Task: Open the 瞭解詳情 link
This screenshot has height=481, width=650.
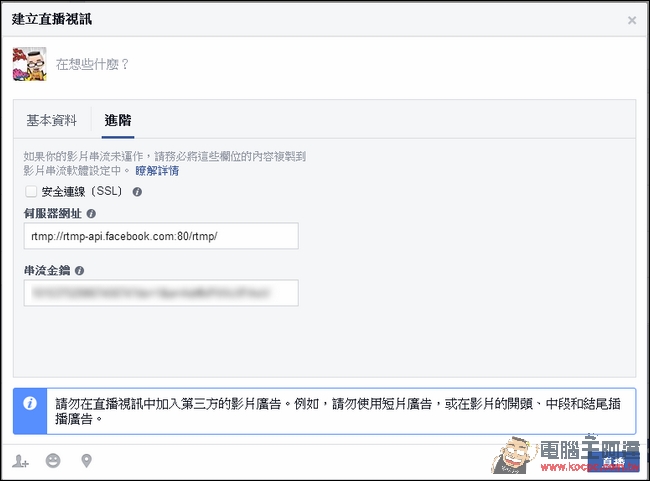Action: (x=157, y=171)
